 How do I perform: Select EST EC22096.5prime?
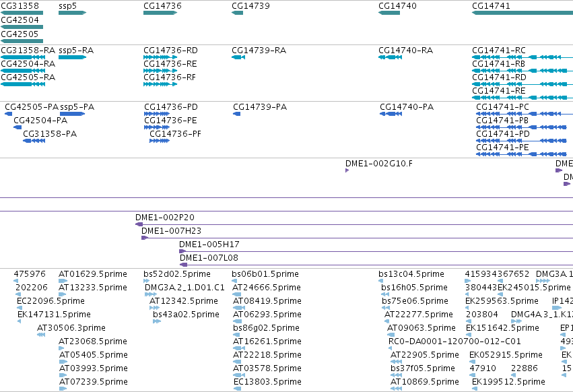click(19, 308)
